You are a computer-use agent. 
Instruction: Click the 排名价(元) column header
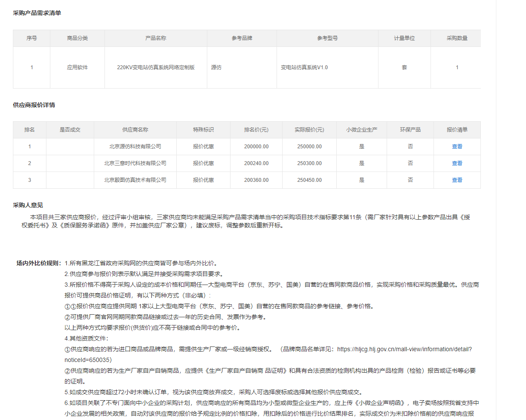click(x=256, y=130)
